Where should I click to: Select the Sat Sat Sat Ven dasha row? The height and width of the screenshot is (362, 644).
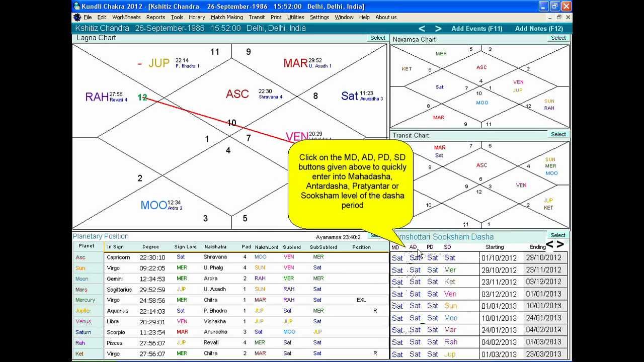click(x=479, y=294)
